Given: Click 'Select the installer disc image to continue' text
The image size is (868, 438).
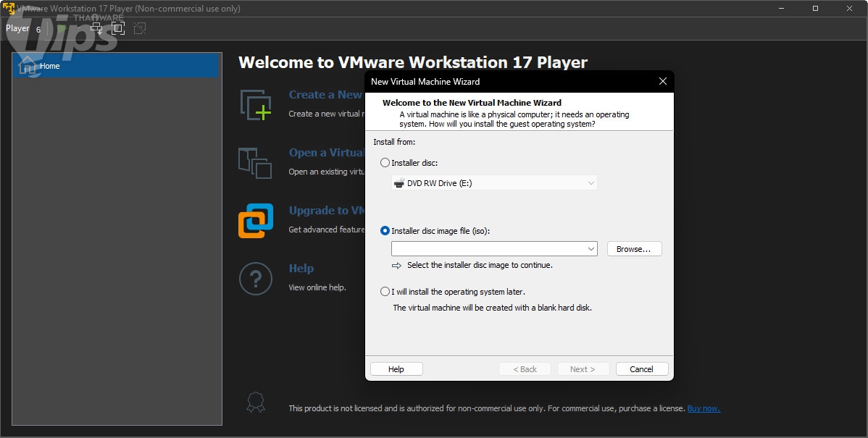Looking at the screenshot, I should (x=480, y=265).
